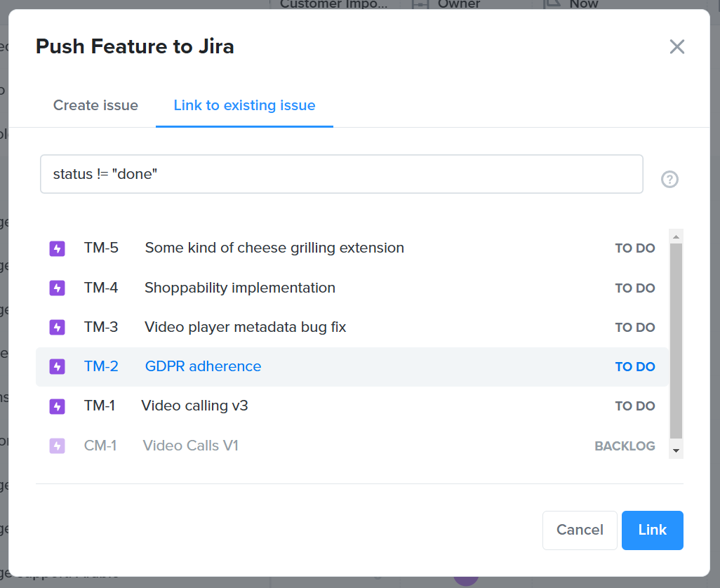Click issue key CM-1
720x588 pixels.
click(100, 446)
